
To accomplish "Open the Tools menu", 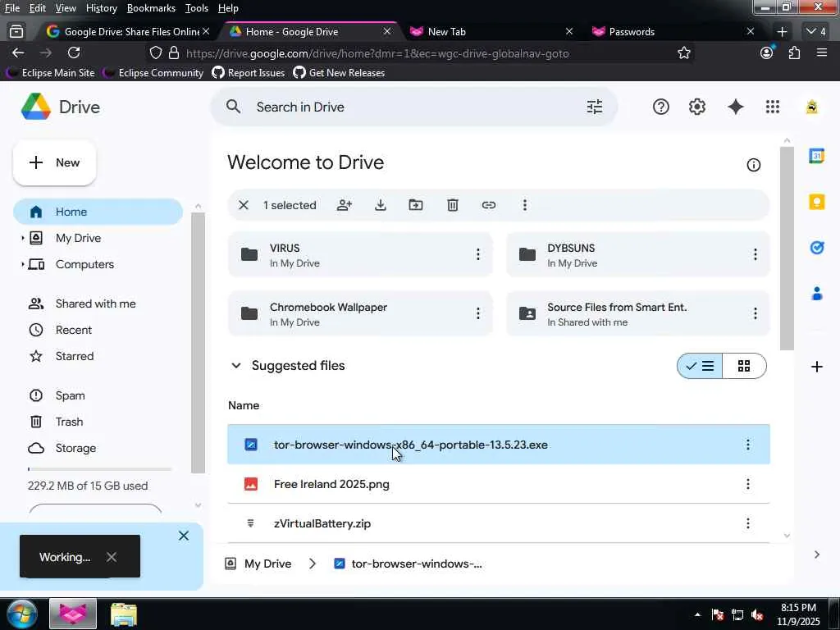I will 197,8.
